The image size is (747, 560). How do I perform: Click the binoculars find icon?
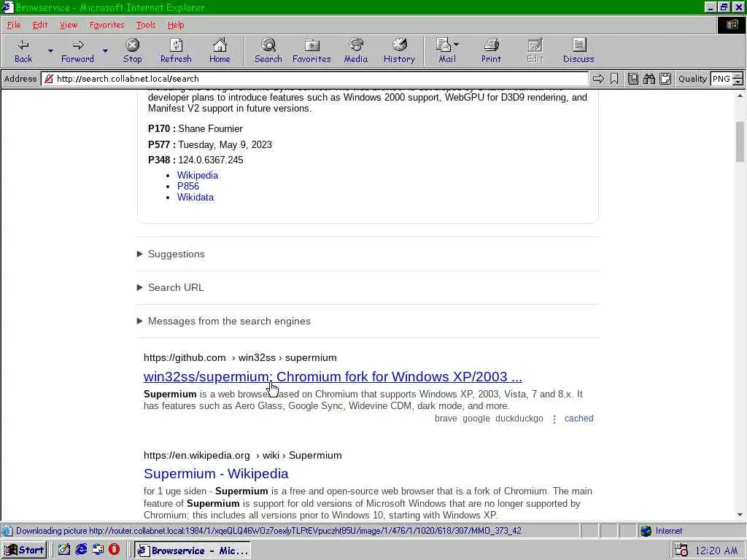click(x=649, y=79)
